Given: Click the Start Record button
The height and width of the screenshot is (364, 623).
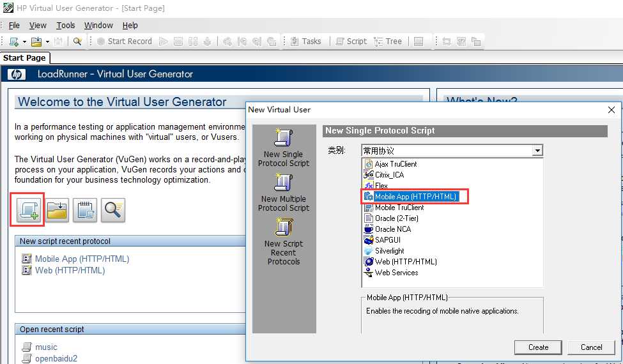Looking at the screenshot, I should pyautogui.click(x=125, y=42).
